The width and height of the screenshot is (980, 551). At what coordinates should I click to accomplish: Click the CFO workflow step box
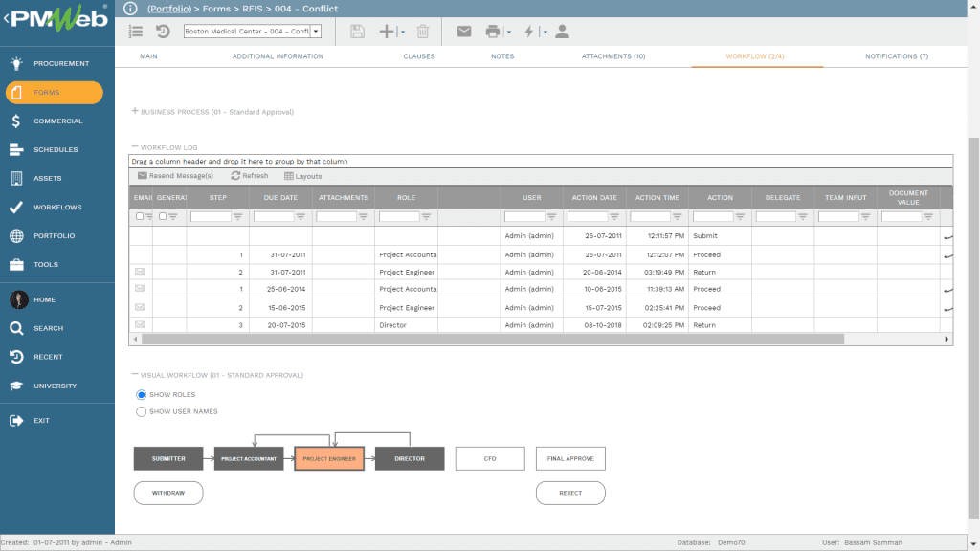tap(490, 458)
